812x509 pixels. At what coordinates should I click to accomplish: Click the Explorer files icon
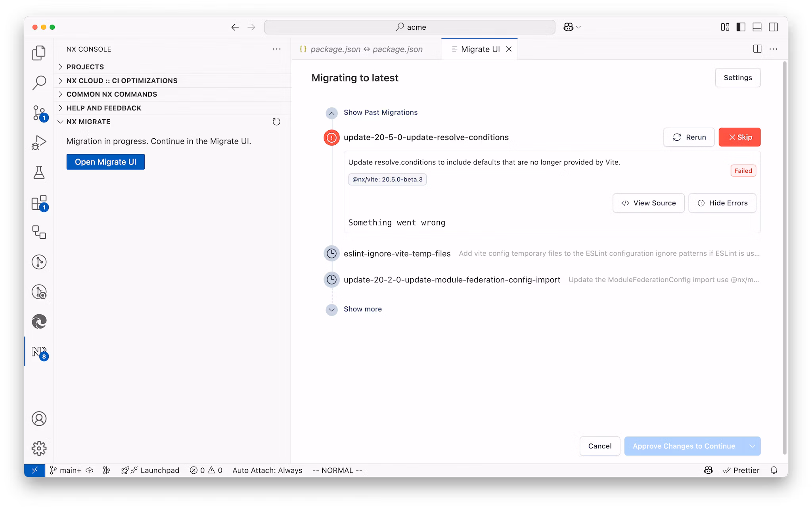click(39, 53)
